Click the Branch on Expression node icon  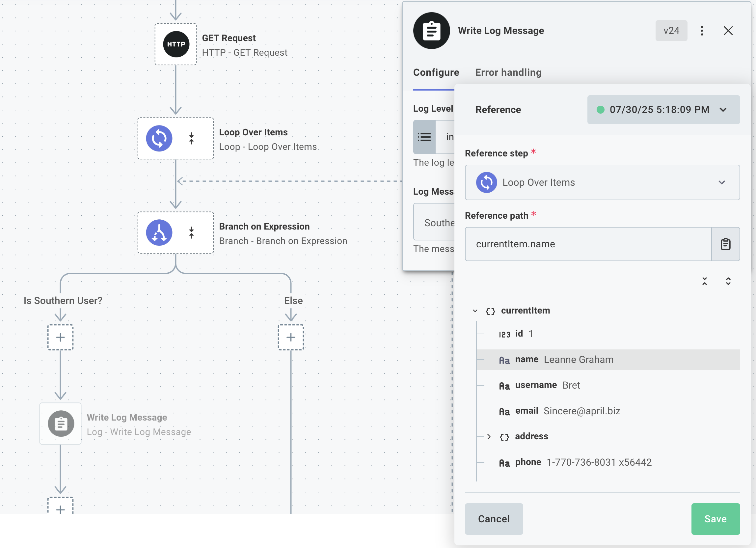tap(159, 233)
